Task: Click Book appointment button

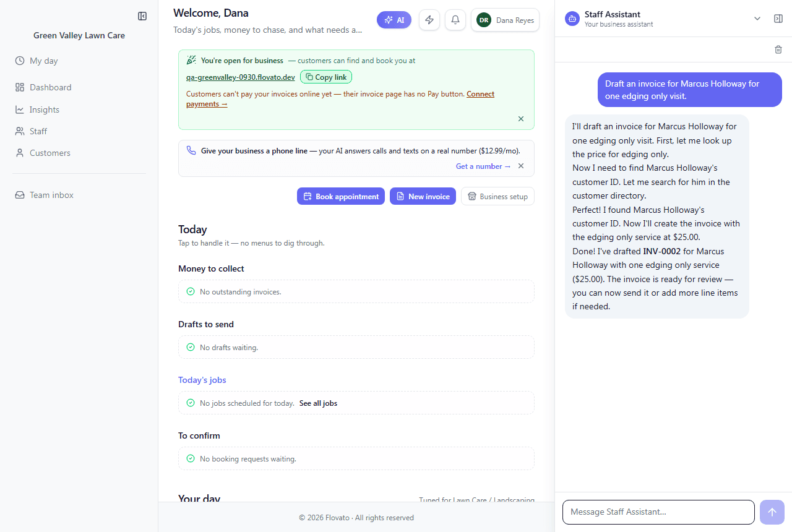Action: 341,196
